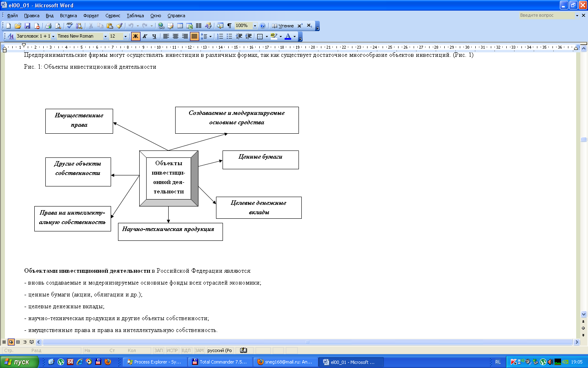This screenshot has width=588, height=368.
Task: Click the 'Введите вопрос' help search box
Action: point(547,16)
